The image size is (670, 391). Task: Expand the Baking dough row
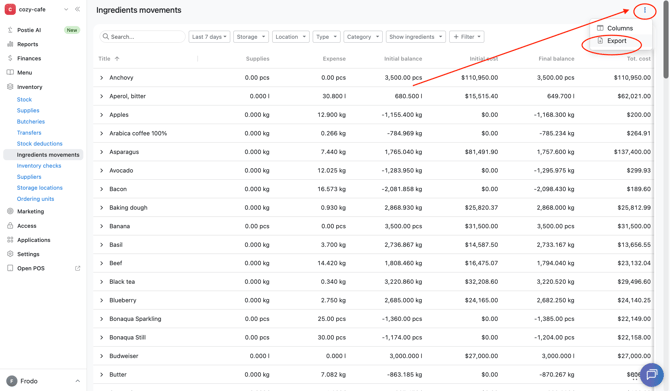[x=101, y=208]
